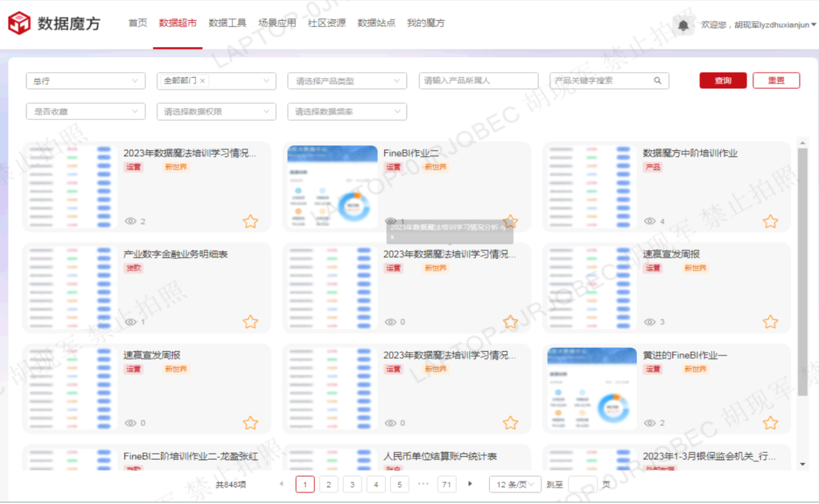Go to page 5
This screenshot has width=819, height=504.
point(399,484)
